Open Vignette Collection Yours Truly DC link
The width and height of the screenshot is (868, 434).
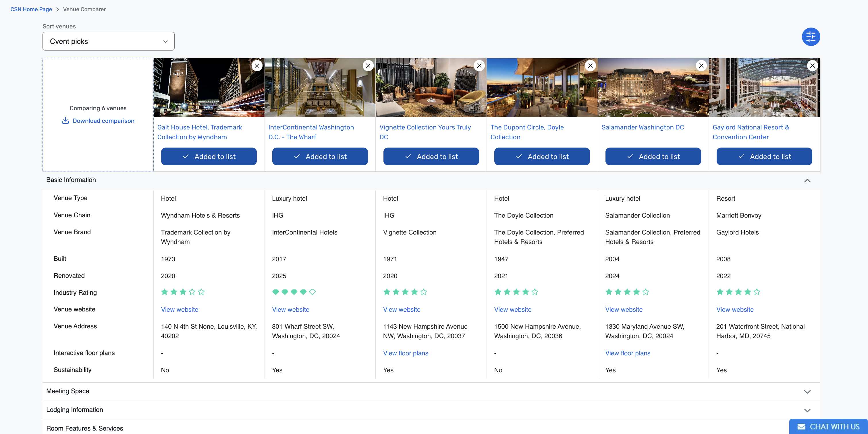click(425, 132)
